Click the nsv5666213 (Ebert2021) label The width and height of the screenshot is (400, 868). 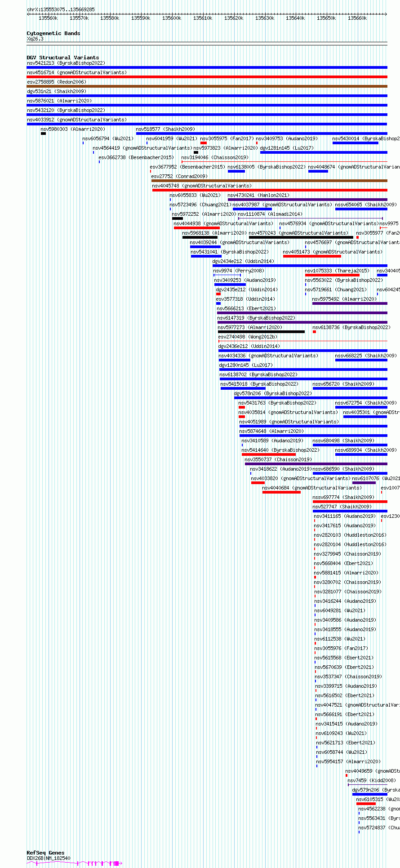coord(246,309)
